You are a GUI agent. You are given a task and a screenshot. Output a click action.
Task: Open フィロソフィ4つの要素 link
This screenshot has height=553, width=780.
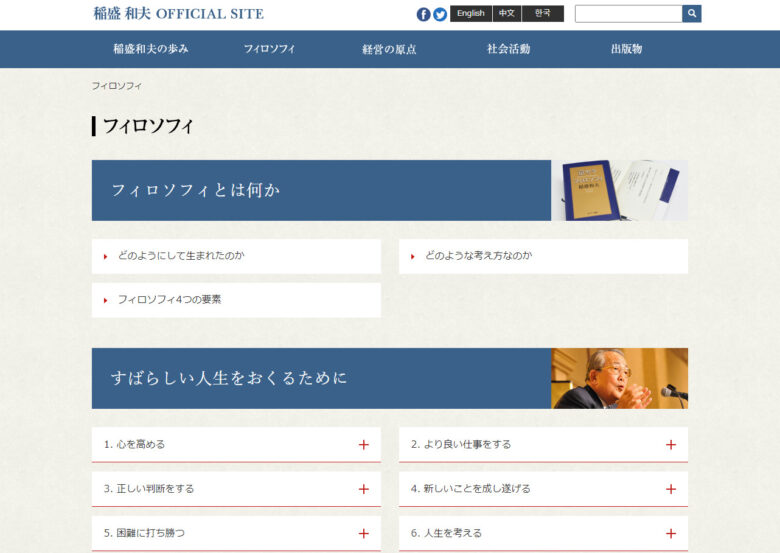click(236, 300)
